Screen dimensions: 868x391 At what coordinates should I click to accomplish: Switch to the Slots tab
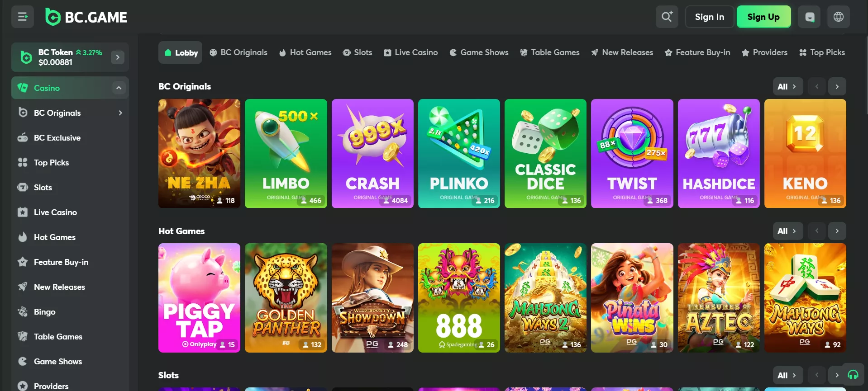(x=358, y=52)
